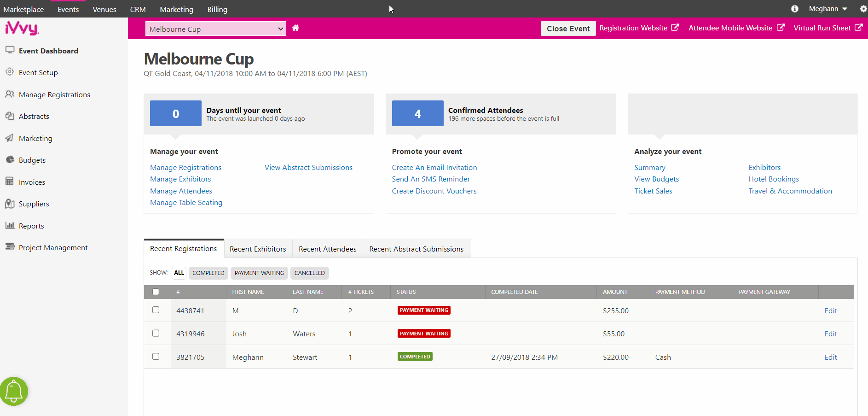Open the Manage Table Seating link
The image size is (868, 416).
pos(186,203)
